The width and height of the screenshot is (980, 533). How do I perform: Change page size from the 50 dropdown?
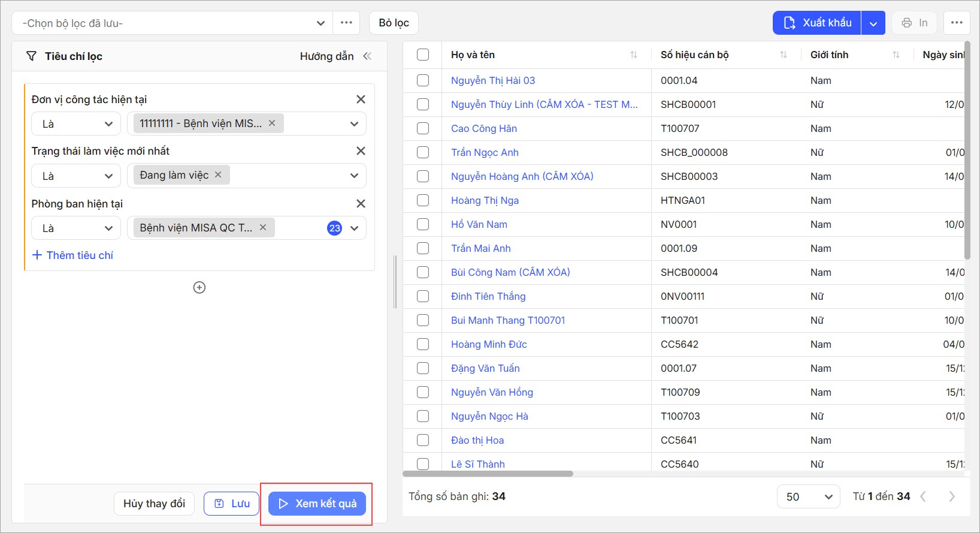(x=808, y=496)
